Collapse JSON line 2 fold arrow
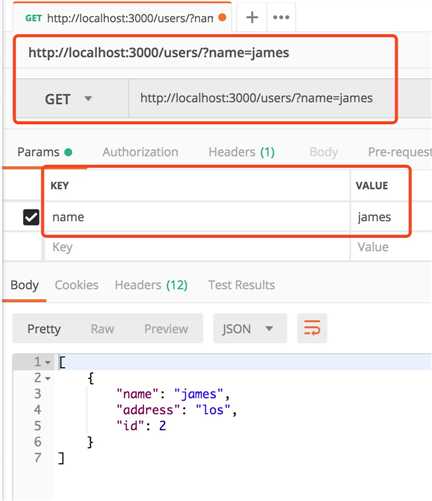 coord(48,378)
